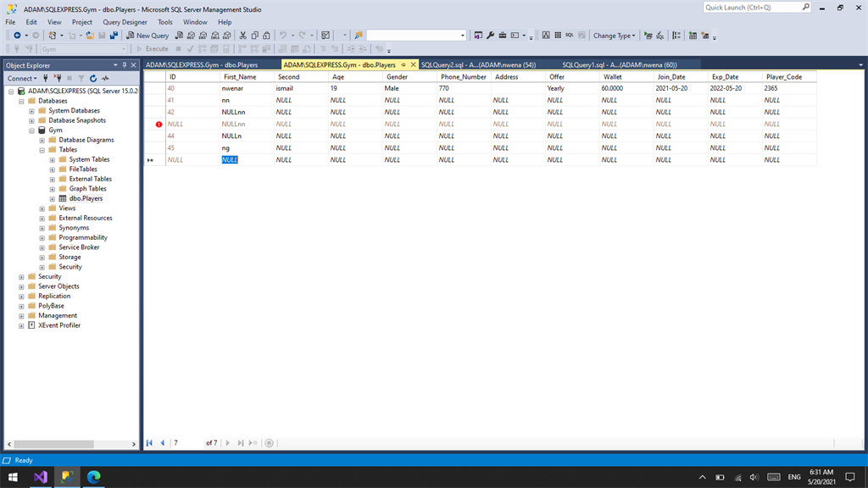The height and width of the screenshot is (488, 868).
Task: Click the Paste icon
Action: coord(266,36)
